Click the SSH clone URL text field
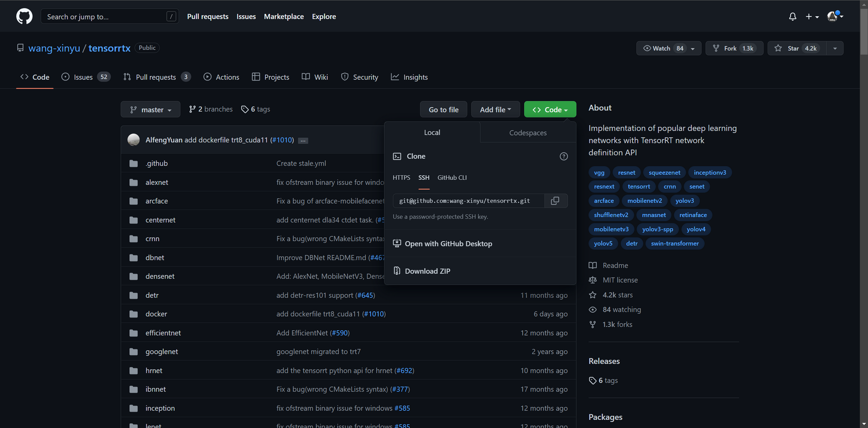 click(468, 201)
